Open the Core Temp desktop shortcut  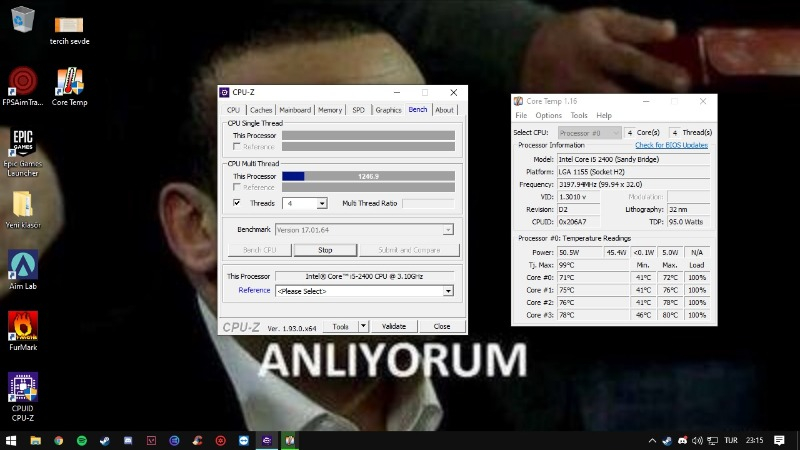(x=69, y=87)
